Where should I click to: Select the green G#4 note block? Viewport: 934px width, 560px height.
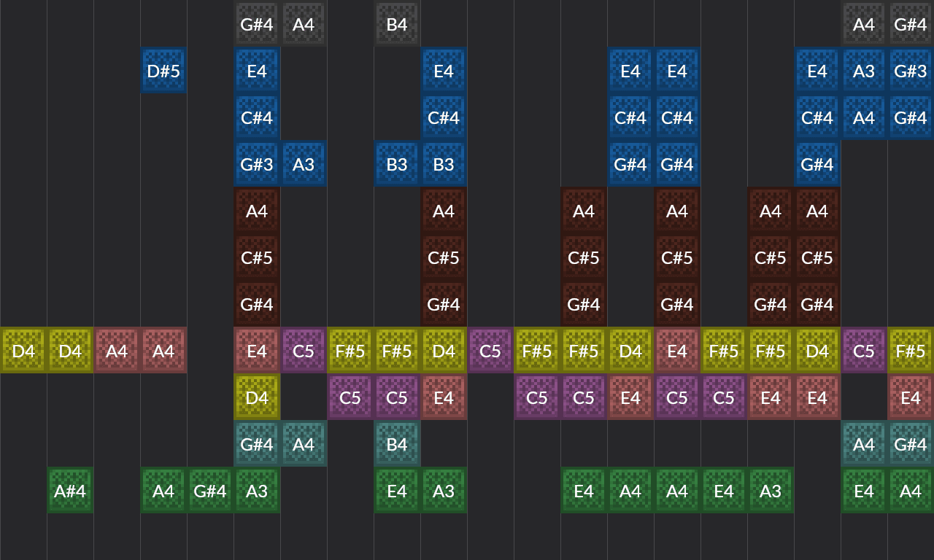210,491
